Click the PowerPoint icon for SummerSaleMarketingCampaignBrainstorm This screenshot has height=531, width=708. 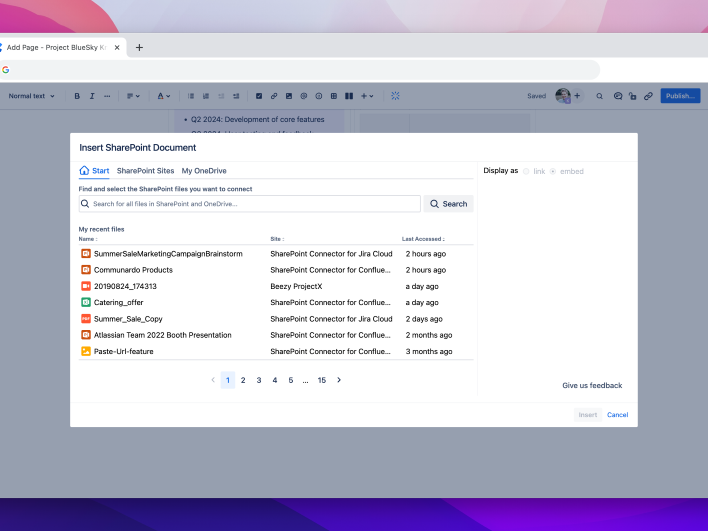point(86,253)
